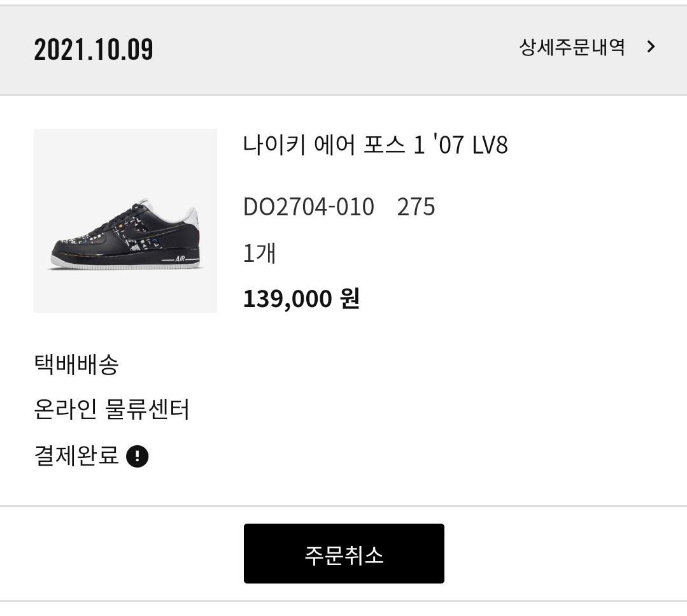Viewport: 687px width, 616px height.
Task: Click the price 139,000 원
Action: point(301,298)
